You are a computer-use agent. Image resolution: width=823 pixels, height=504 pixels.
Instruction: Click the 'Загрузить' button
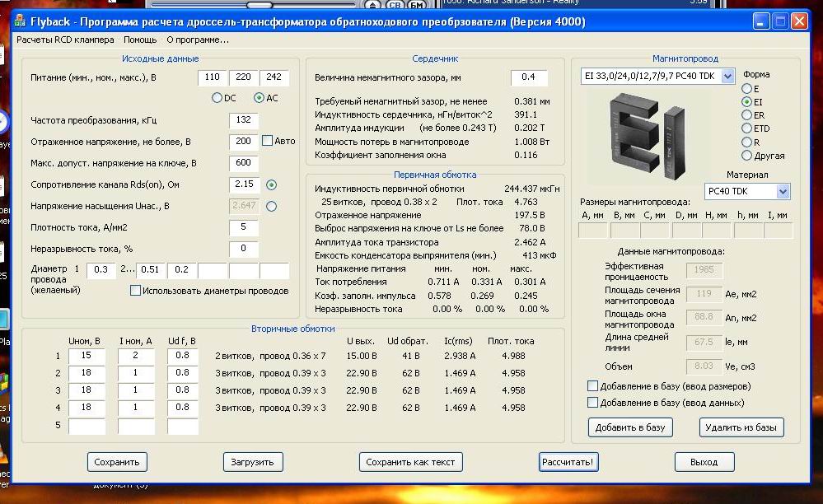(254, 462)
